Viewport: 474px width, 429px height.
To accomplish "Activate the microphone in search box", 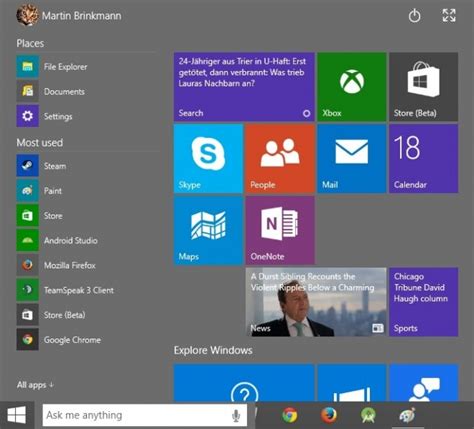I will (236, 415).
